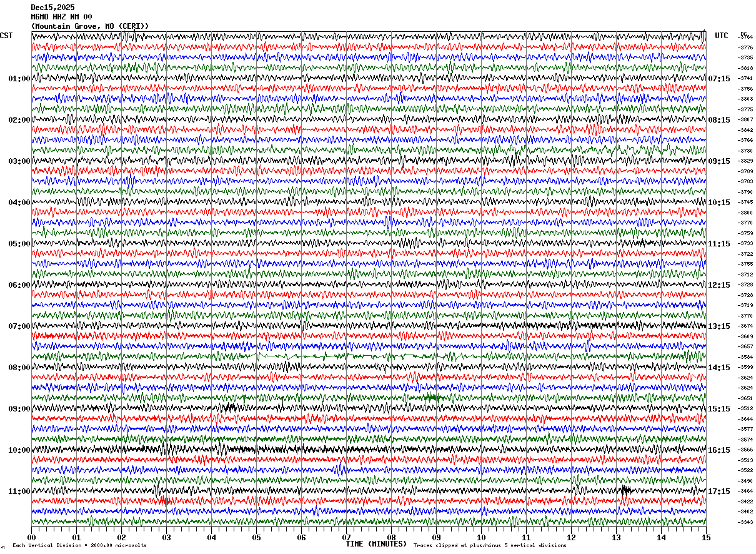
Task: Click the DC offset value -3464
Action: pyautogui.click(x=745, y=491)
